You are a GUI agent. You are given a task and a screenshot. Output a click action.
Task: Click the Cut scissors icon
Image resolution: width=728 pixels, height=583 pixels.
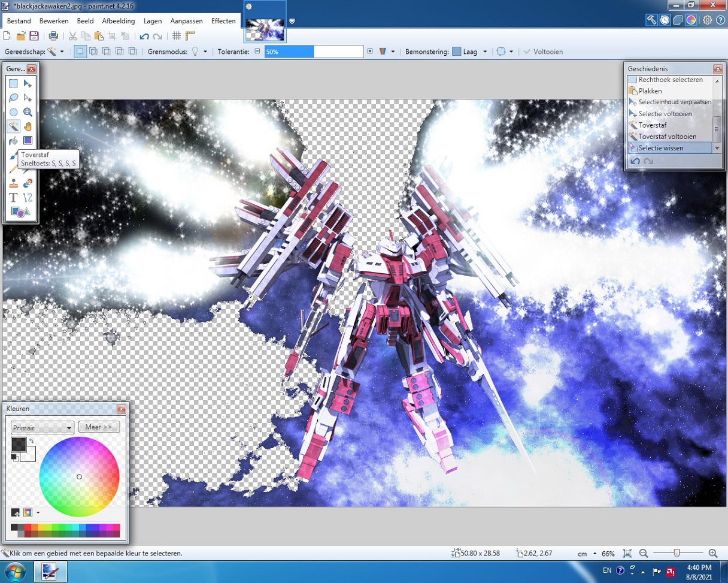coord(72,36)
